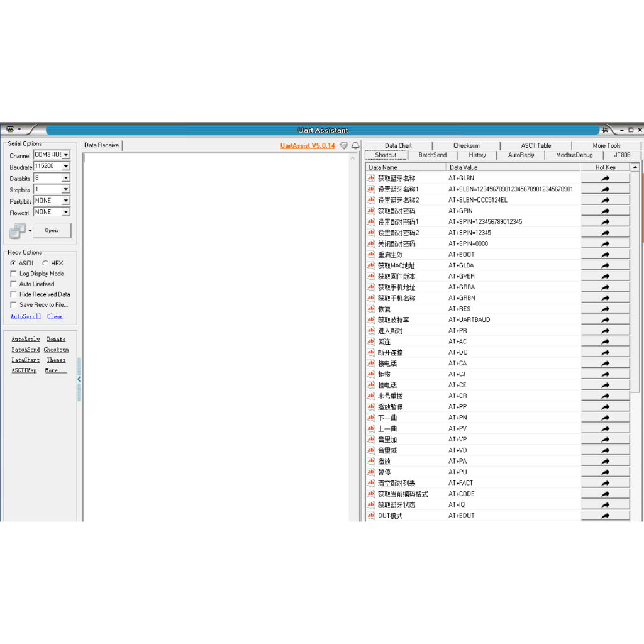This screenshot has width=644, height=644.
Task: Expand the Databits dropdown
Action: (x=65, y=178)
